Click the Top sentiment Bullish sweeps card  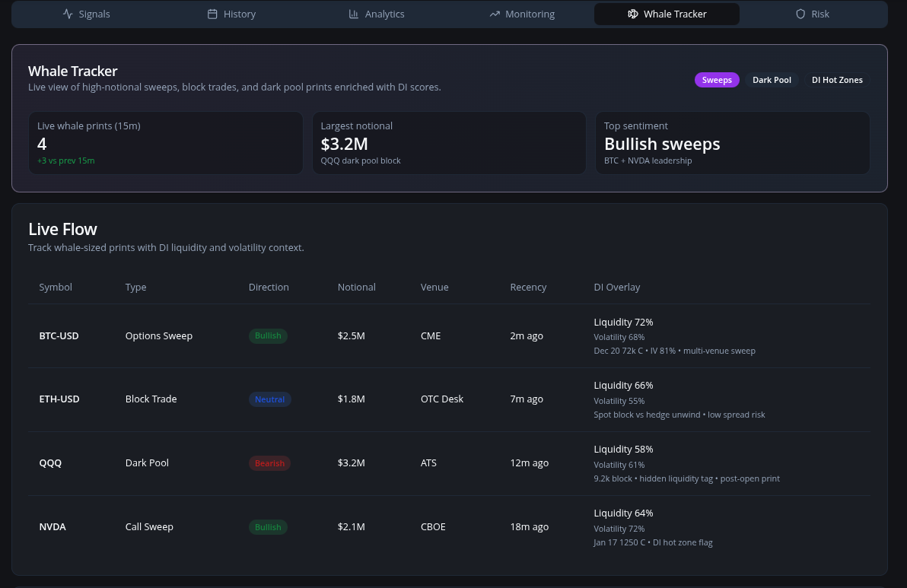732,143
